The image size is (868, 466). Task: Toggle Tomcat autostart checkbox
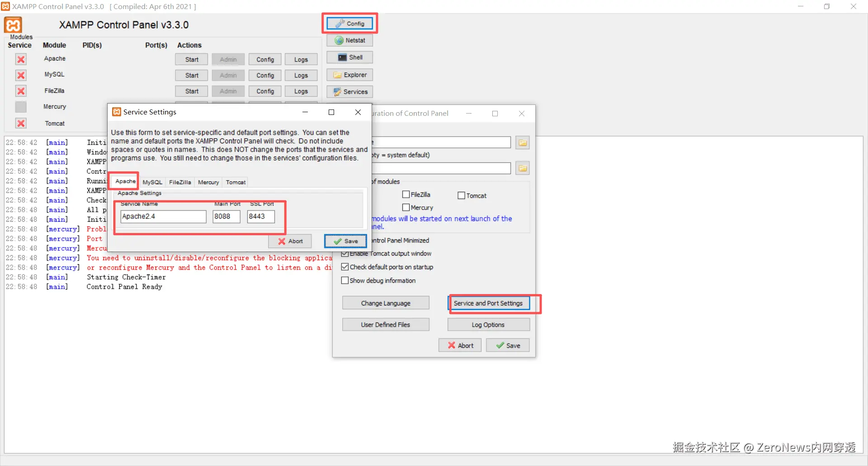[x=462, y=195]
